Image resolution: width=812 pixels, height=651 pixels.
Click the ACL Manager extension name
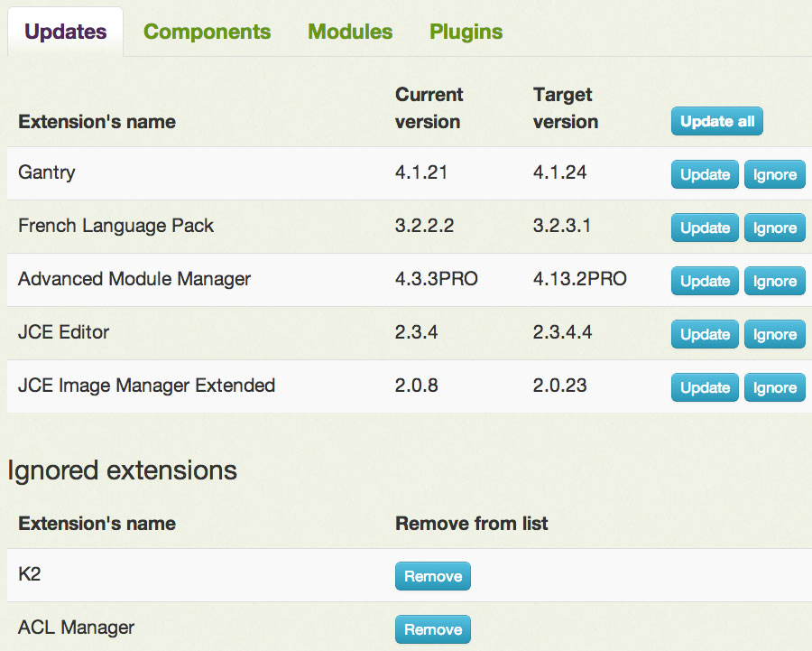76,628
